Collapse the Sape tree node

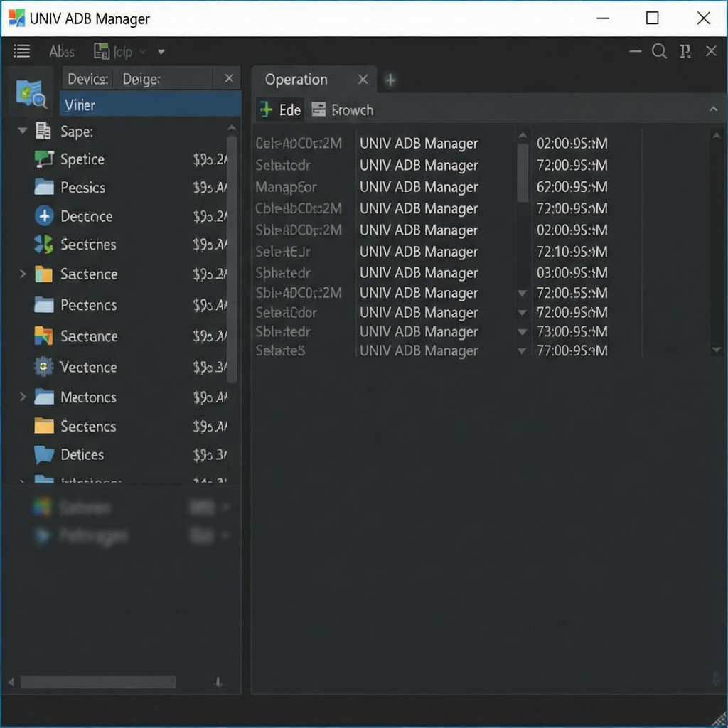coord(22,131)
